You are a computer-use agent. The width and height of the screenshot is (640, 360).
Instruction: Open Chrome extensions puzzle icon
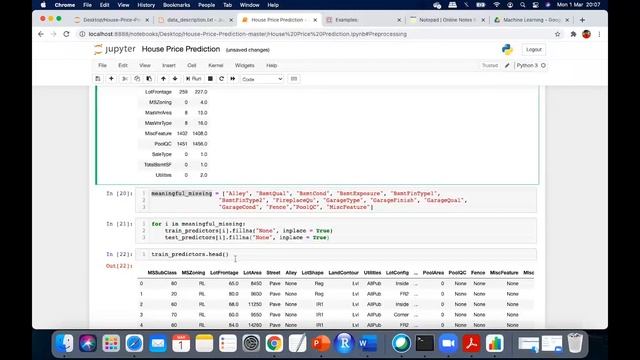pos(573,34)
